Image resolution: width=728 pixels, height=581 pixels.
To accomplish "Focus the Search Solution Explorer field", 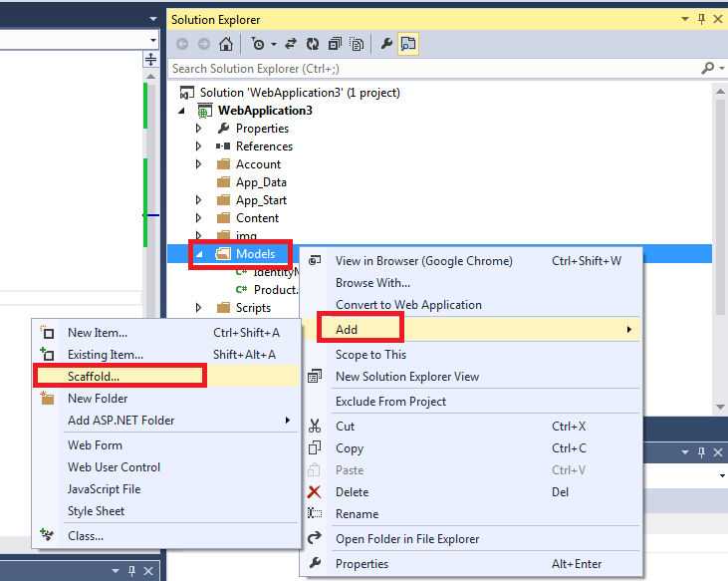I will click(434, 69).
